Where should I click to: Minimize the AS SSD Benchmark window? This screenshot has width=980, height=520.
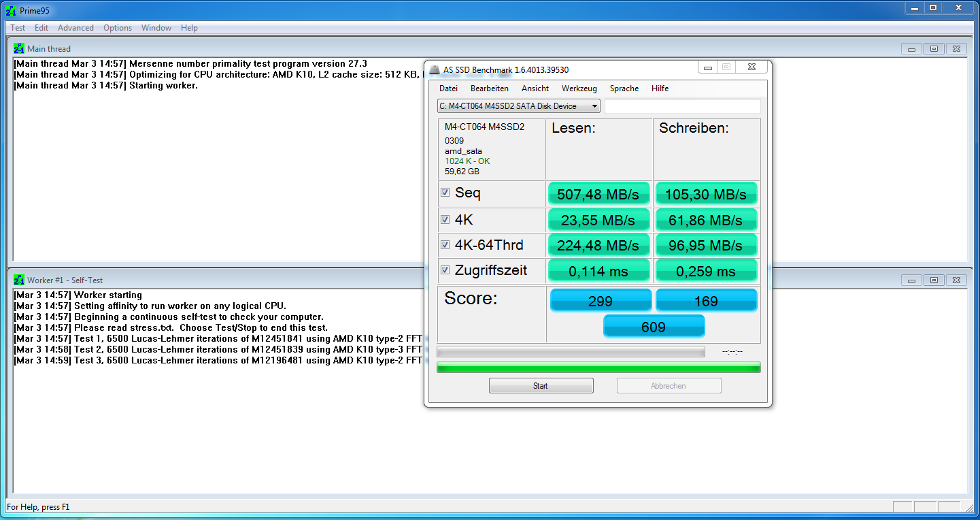click(708, 67)
